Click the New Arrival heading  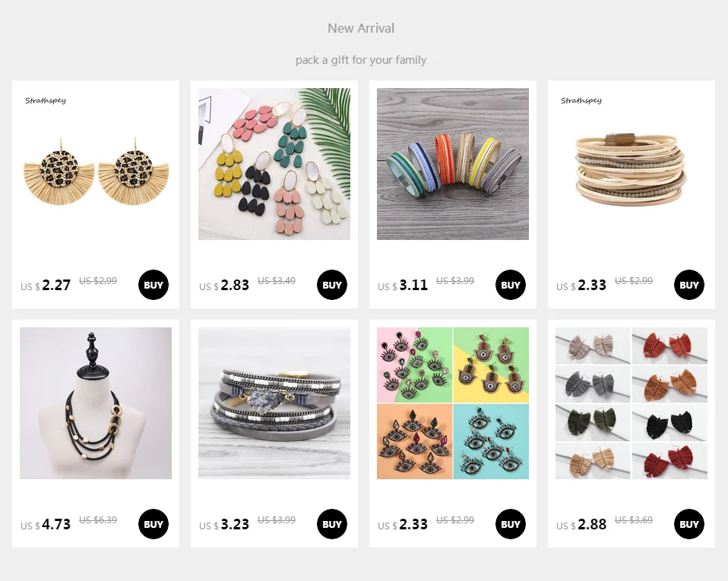click(x=361, y=28)
